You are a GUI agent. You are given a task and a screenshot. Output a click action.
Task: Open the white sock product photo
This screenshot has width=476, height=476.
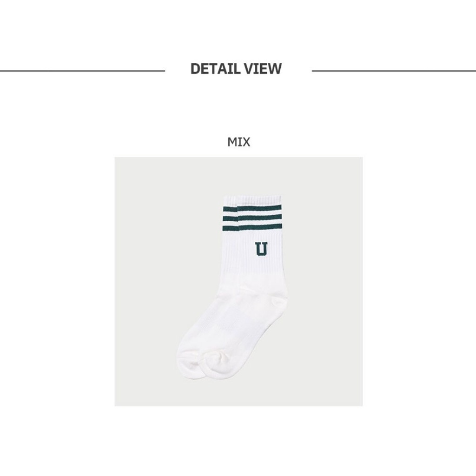pos(238,281)
